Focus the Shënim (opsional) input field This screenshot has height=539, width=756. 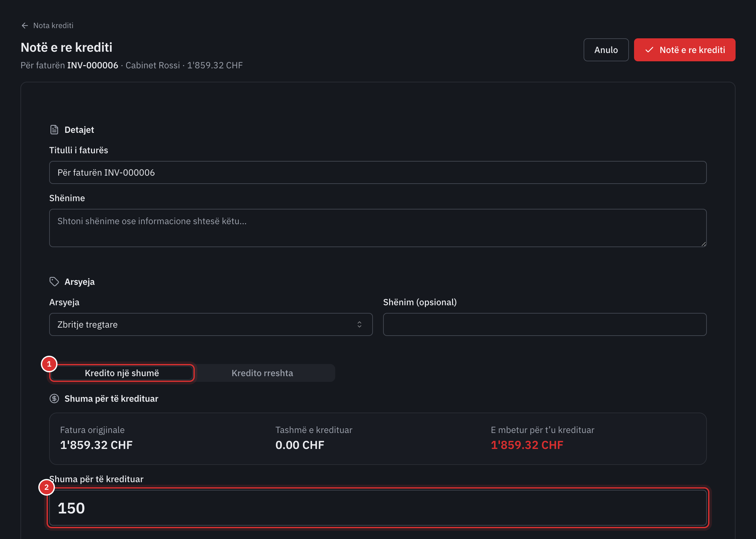[x=545, y=325]
